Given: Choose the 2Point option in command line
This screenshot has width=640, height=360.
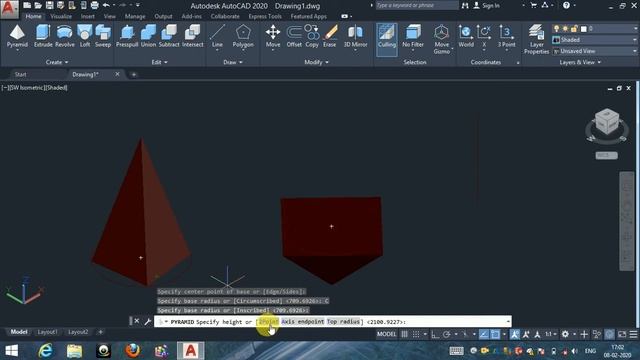Looking at the screenshot, I should (x=269, y=322).
